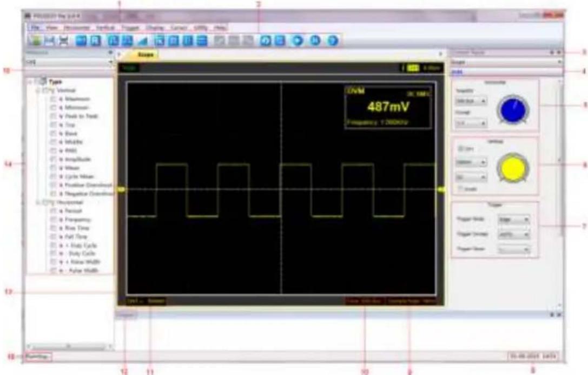Screen dimensions: 588x375
Task: Open the Trigger Mode dropdown
Action: [x=513, y=220]
